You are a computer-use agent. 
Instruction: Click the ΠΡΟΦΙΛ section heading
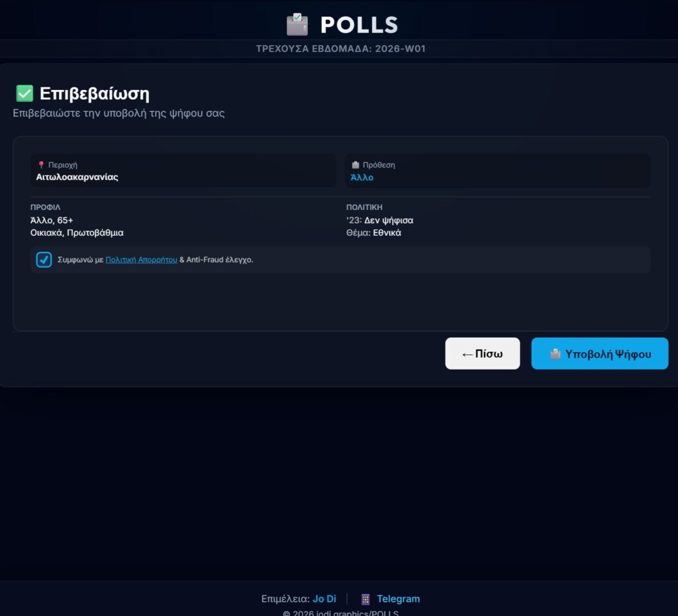tap(46, 207)
